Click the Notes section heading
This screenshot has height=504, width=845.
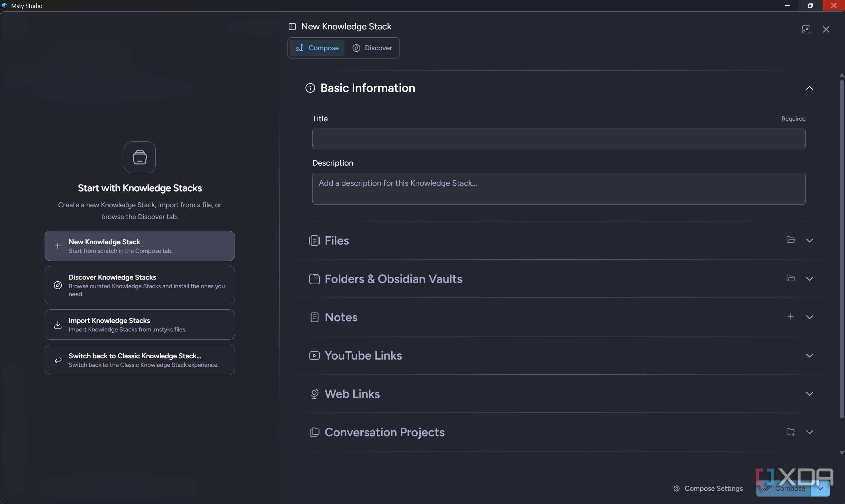341,317
